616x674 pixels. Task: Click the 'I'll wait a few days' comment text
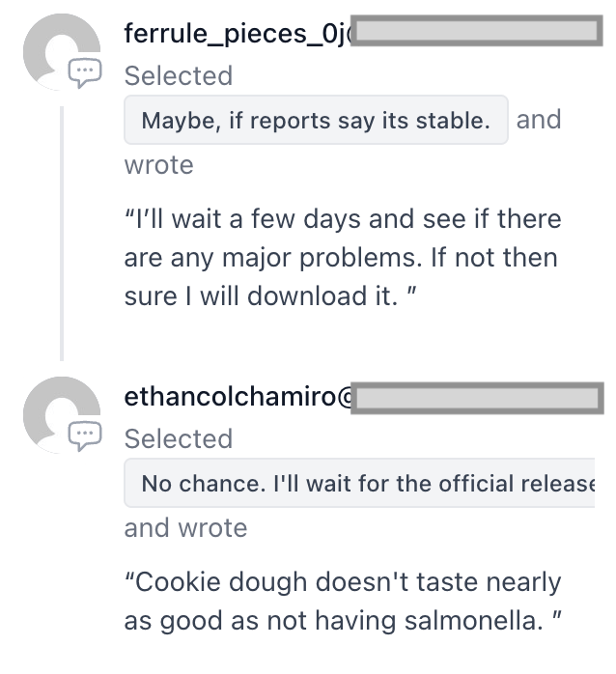pyautogui.click(x=343, y=258)
